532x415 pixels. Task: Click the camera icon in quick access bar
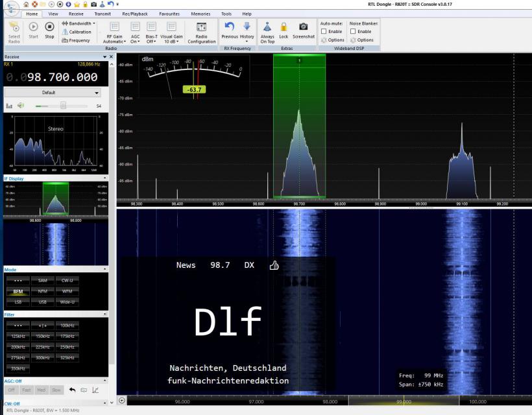tap(93, 4)
